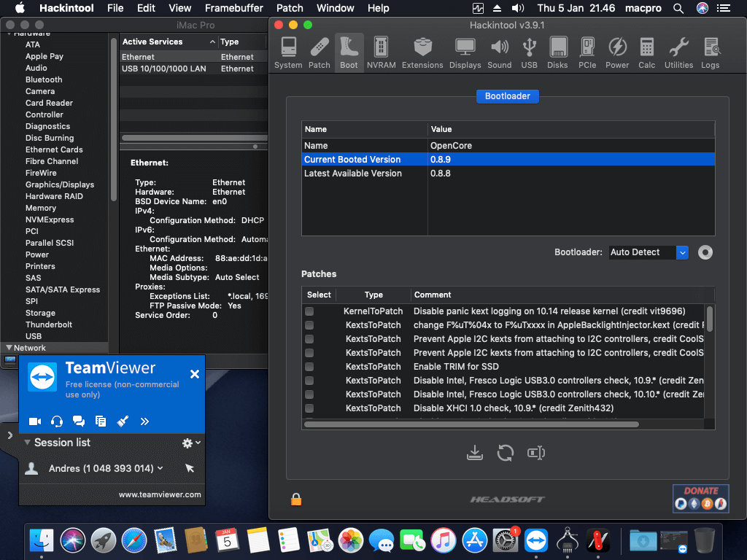
Task: Click the download bootloader icon
Action: 474,453
